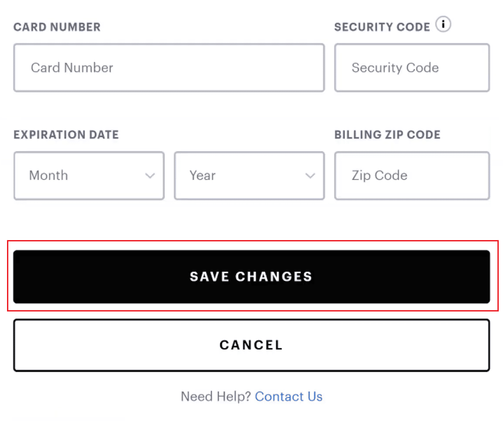Select the Month placeholder text in dropdown
This screenshot has width=504, height=421.
click(x=49, y=176)
